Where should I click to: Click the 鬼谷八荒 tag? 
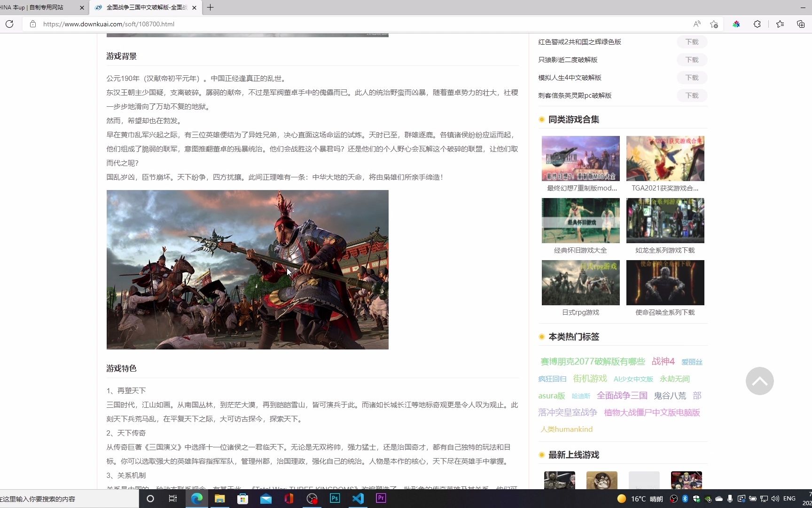click(670, 396)
